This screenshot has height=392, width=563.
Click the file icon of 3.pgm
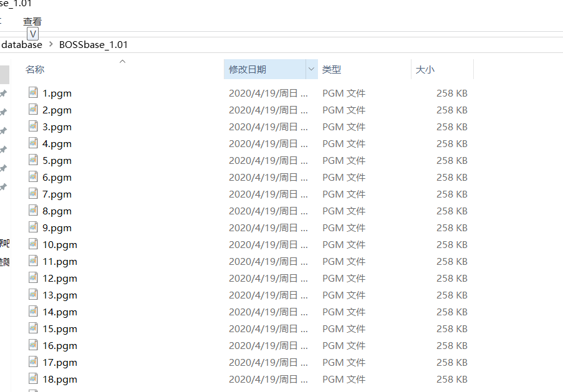(33, 127)
